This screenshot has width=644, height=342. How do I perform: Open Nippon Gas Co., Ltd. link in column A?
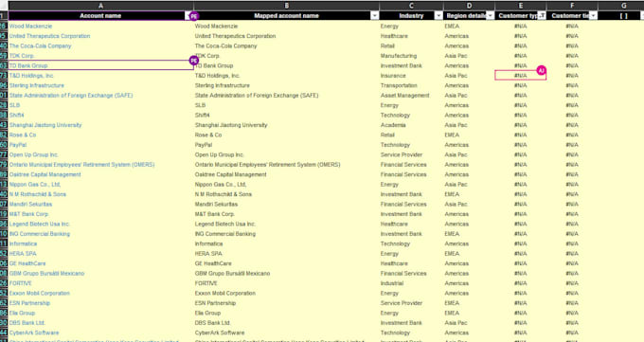35,184
